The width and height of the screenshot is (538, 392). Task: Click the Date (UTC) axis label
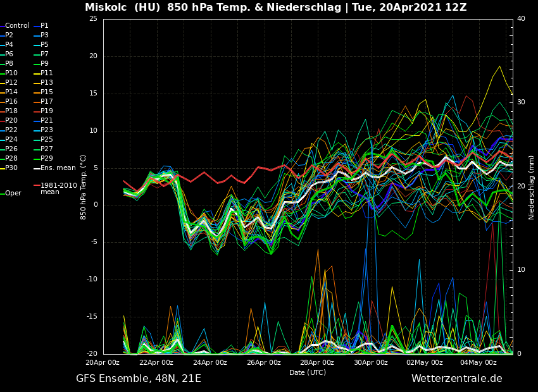pyautogui.click(x=308, y=372)
